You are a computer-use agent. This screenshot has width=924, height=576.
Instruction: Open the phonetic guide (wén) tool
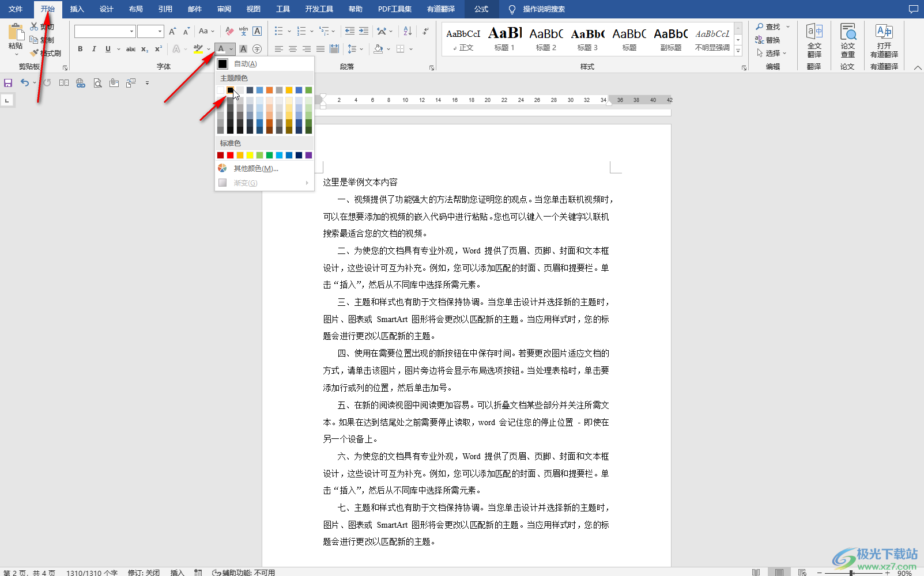pyautogui.click(x=243, y=31)
